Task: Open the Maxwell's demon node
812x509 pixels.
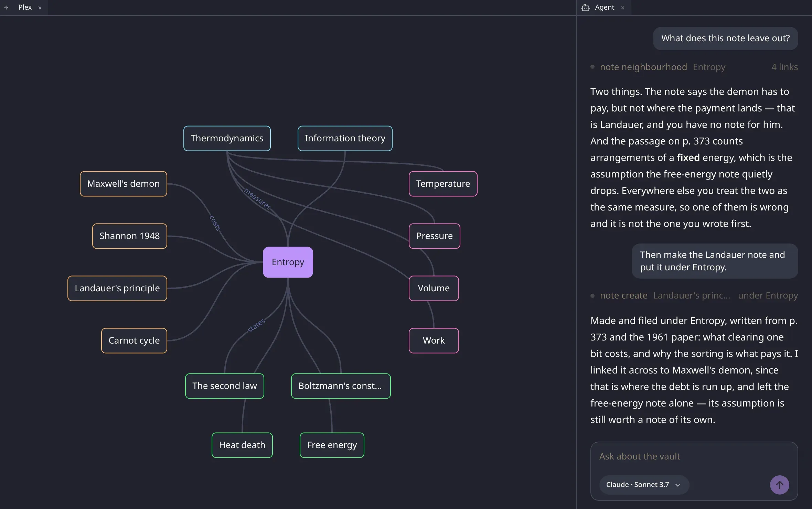Action: click(124, 184)
